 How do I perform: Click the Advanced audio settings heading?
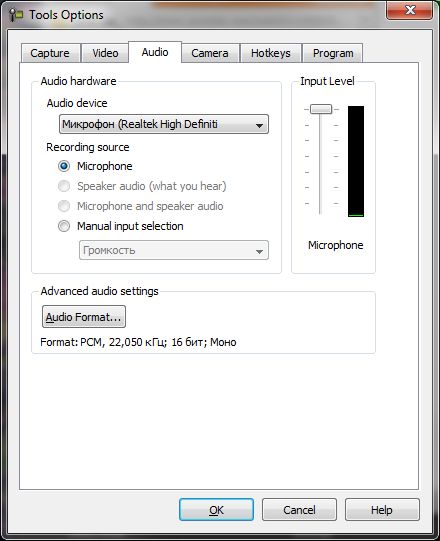[x=99, y=291]
